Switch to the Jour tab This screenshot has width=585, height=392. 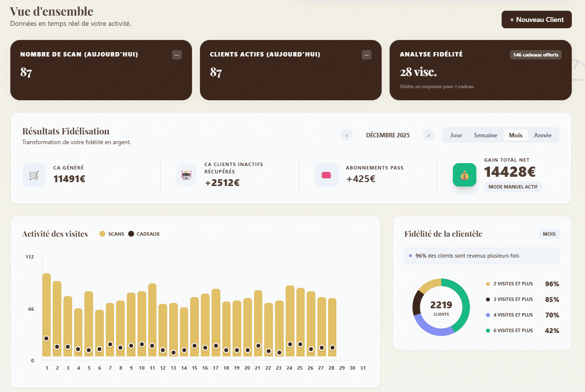(x=456, y=135)
